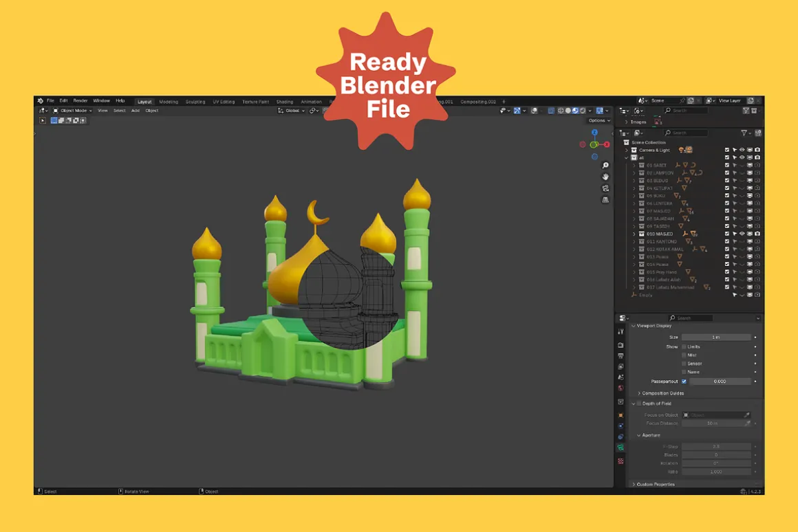Uncheck the 01 SABIT collection checkbox

tap(726, 165)
